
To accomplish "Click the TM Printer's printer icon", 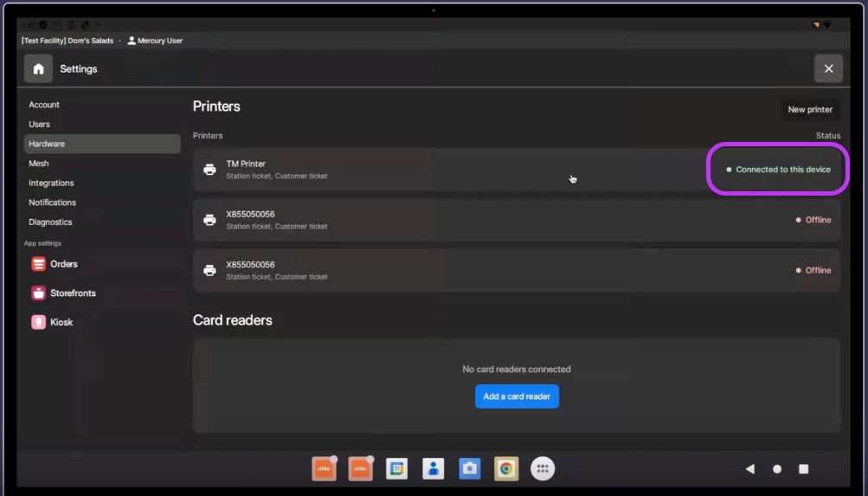I will [209, 170].
